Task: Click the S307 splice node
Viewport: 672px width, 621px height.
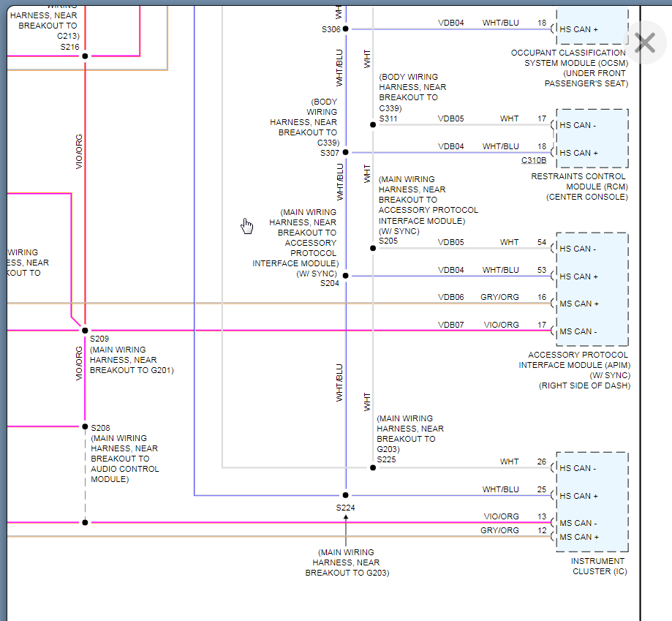Action: (x=346, y=153)
